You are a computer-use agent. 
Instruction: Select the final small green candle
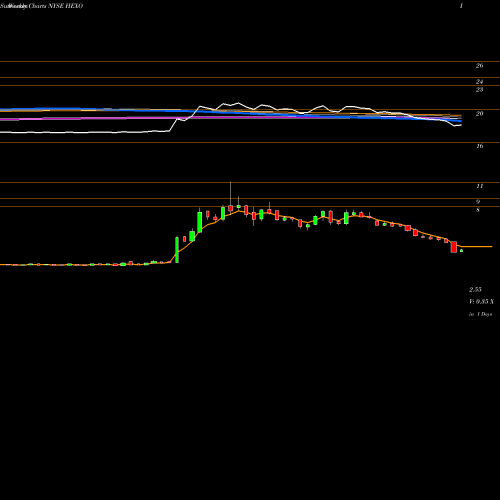[x=461, y=251]
